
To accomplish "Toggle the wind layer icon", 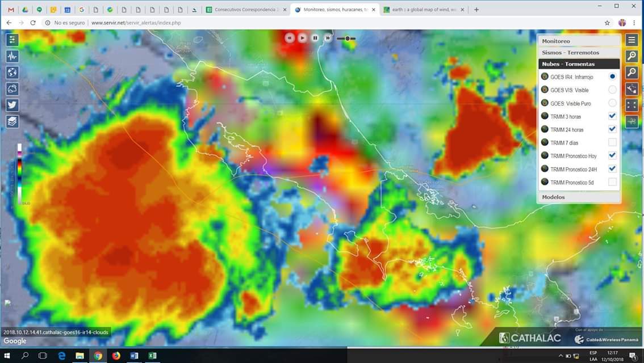I will pyautogui.click(x=632, y=121).
